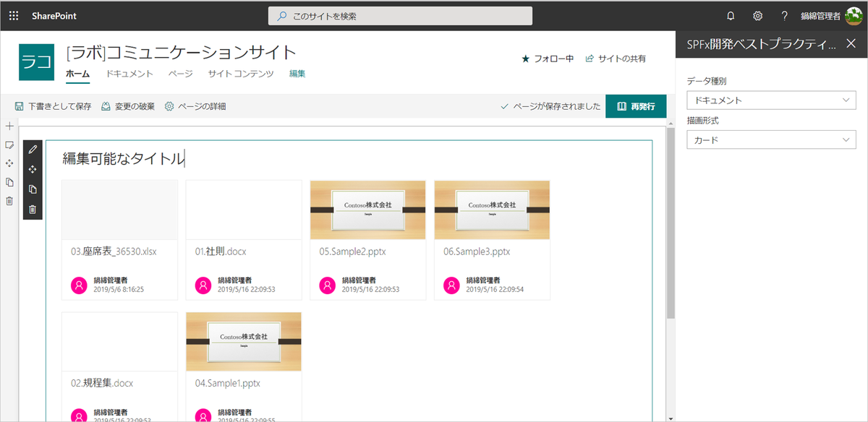The height and width of the screenshot is (422, 868).
Task: Click the help question mark icon
Action: point(783,15)
